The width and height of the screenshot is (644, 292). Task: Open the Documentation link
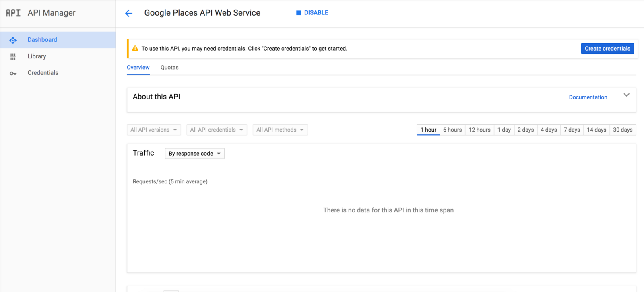point(588,97)
